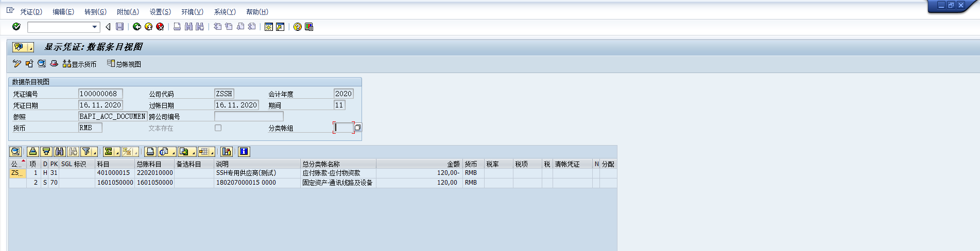Click the services for object button
The width and height of the screenshot is (980, 251).
[20, 47]
